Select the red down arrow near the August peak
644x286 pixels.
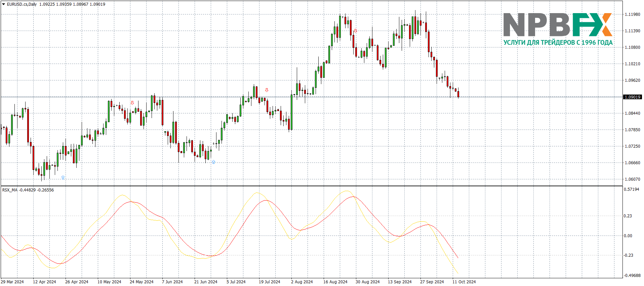click(356, 31)
